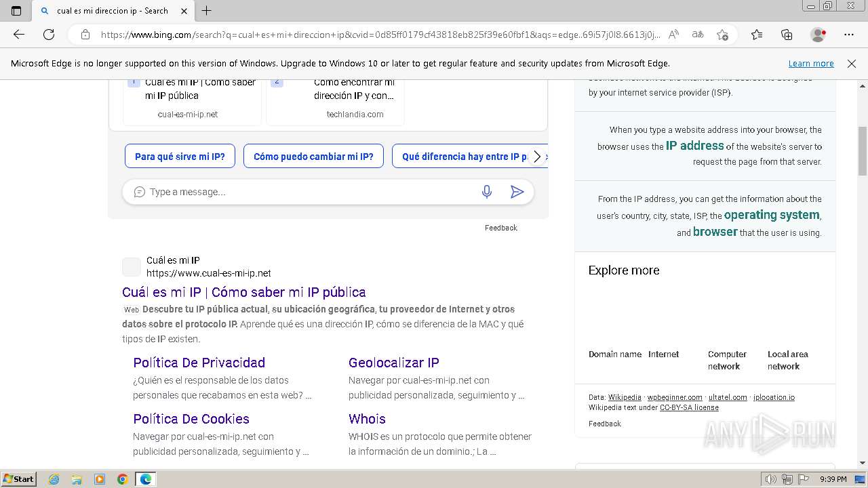Open the iplocation.io source link
Viewport: 868px width, 488px height.
click(x=774, y=397)
